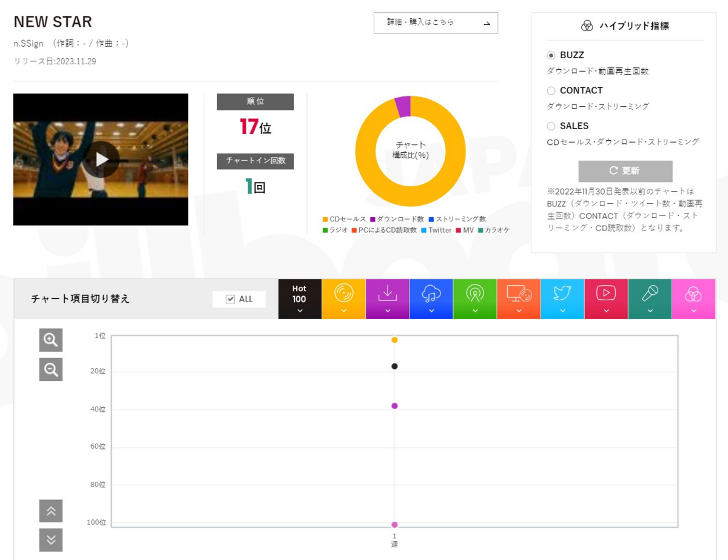Toggle the radio antenna chart icon
The height and width of the screenshot is (560, 728).
[x=475, y=299]
